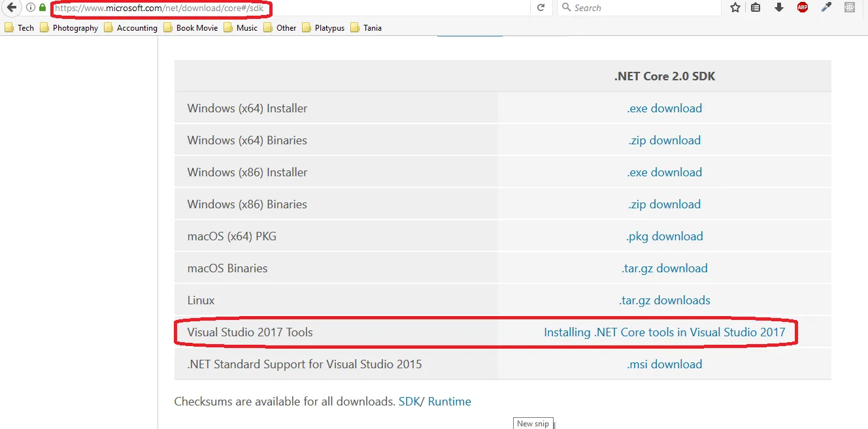Image resolution: width=868 pixels, height=429 pixels.
Task: Go back using the browser back arrow
Action: [11, 8]
